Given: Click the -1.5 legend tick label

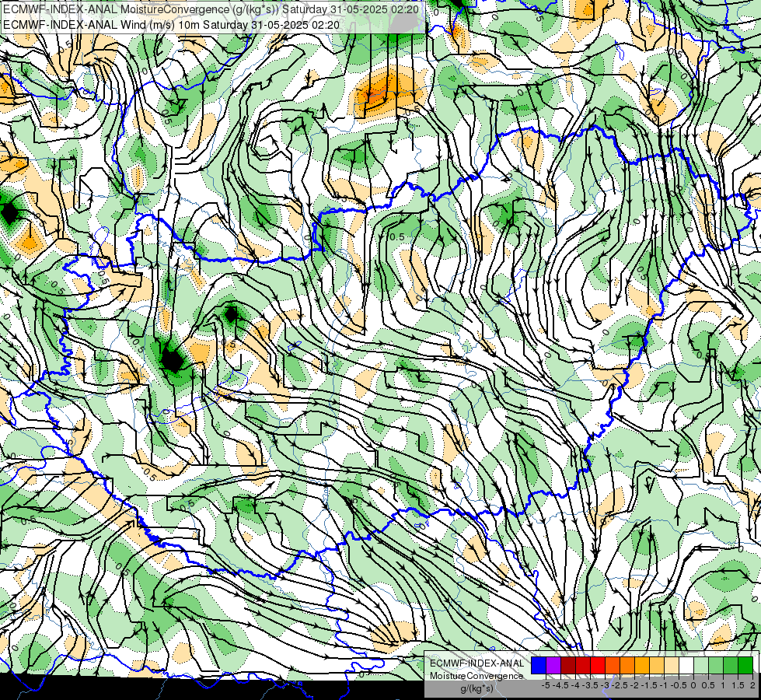Looking at the screenshot, I should coord(649,685).
